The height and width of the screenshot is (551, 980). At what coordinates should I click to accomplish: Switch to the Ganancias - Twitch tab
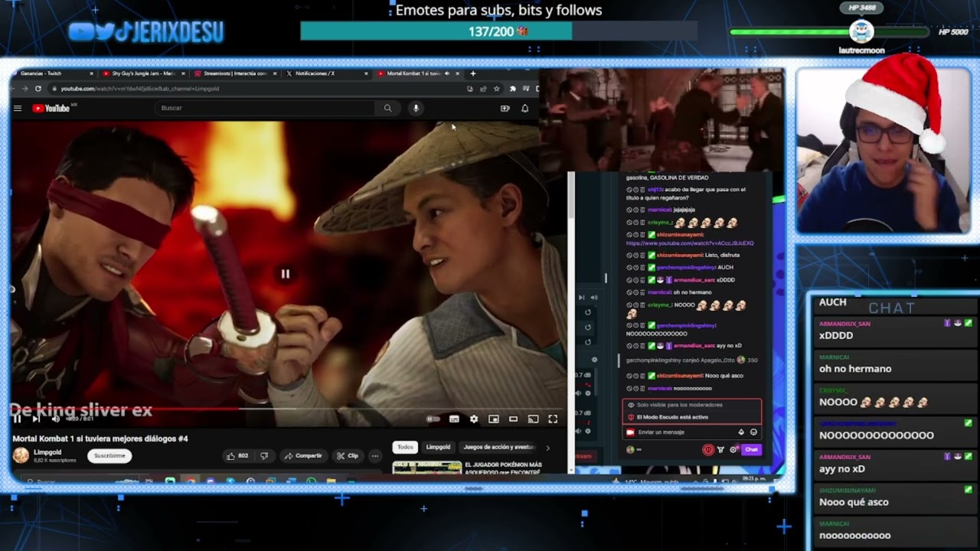click(54, 73)
